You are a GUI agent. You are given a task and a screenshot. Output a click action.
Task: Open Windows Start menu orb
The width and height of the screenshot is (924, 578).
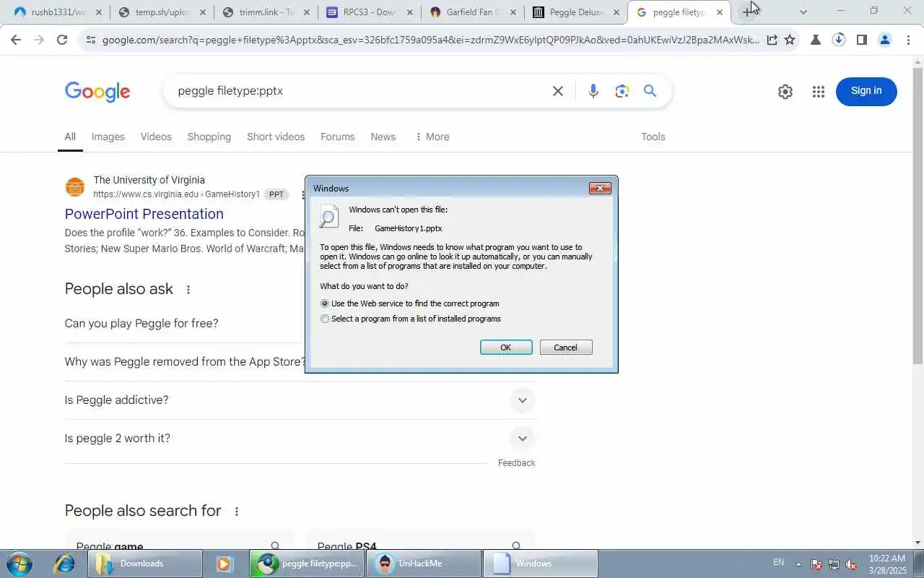pos(19,564)
